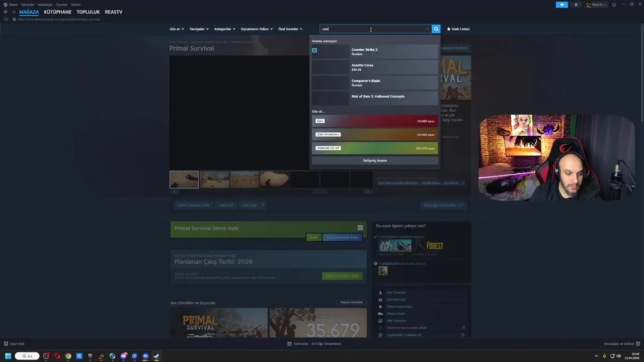Open Big Picture mode icon near account
This screenshot has height=362, width=644.
pos(614,5)
